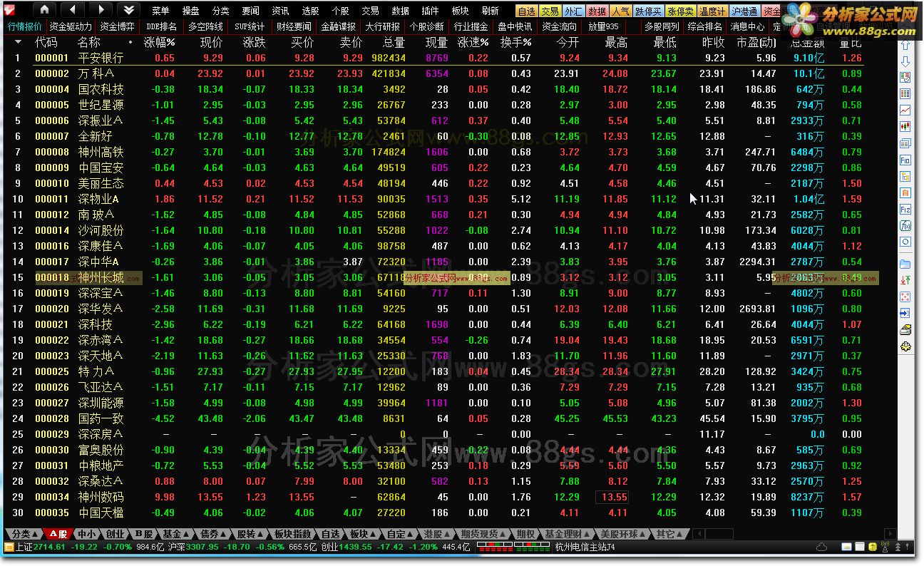Open the 个股诊断 tab
The image size is (924, 566).
click(x=426, y=26)
